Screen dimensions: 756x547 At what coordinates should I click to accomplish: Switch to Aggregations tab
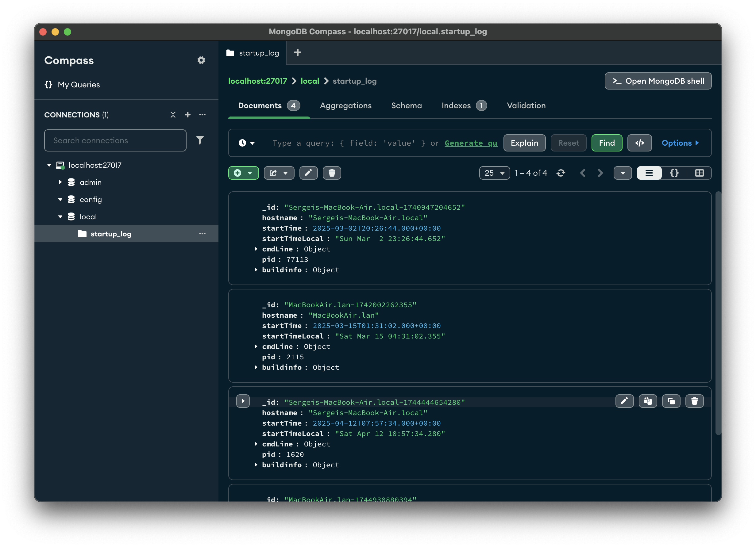click(x=345, y=105)
